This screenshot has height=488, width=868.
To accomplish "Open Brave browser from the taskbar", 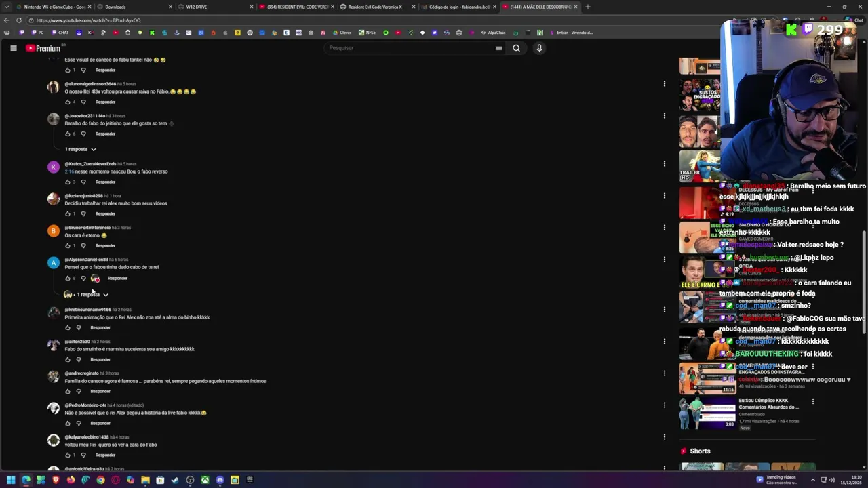I will pyautogui.click(x=56, y=480).
